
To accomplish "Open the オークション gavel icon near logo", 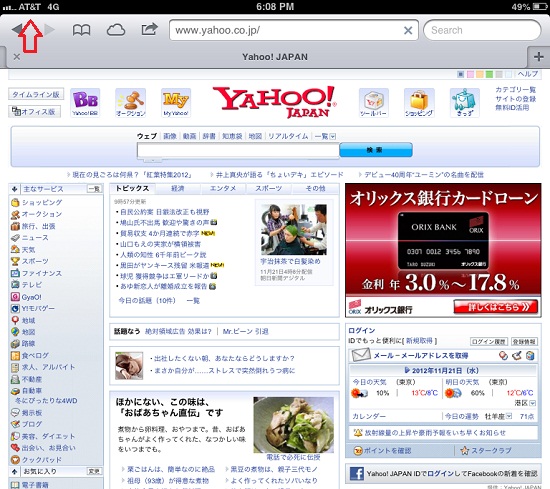I will coord(130,102).
